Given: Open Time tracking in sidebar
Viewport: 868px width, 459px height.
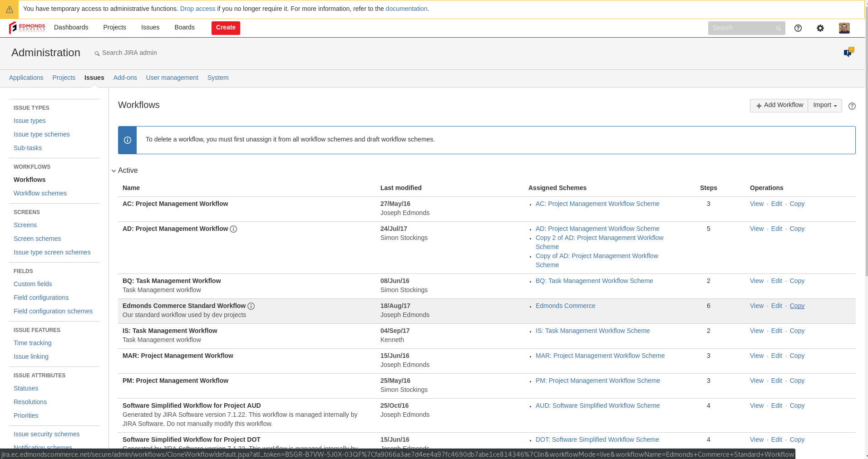Looking at the screenshot, I should (33, 343).
